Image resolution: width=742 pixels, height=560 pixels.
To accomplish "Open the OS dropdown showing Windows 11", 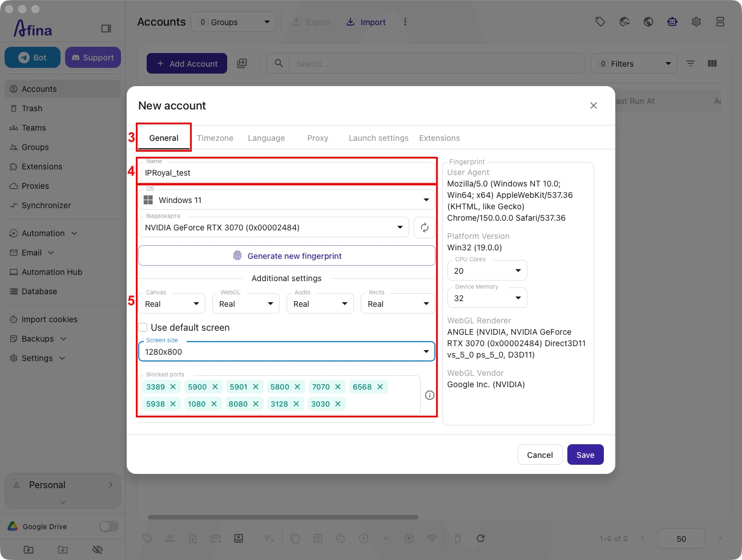I will click(287, 200).
